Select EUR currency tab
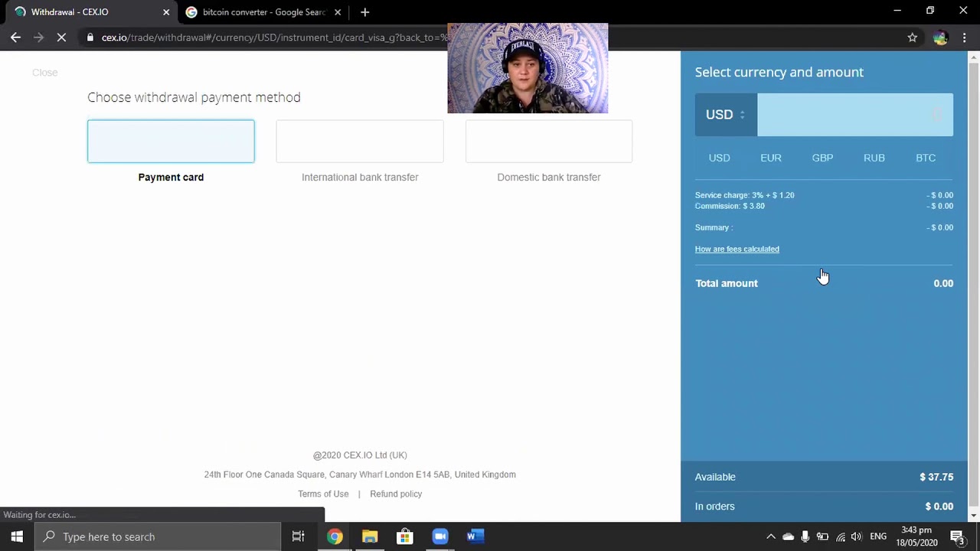The image size is (980, 551). tap(771, 158)
